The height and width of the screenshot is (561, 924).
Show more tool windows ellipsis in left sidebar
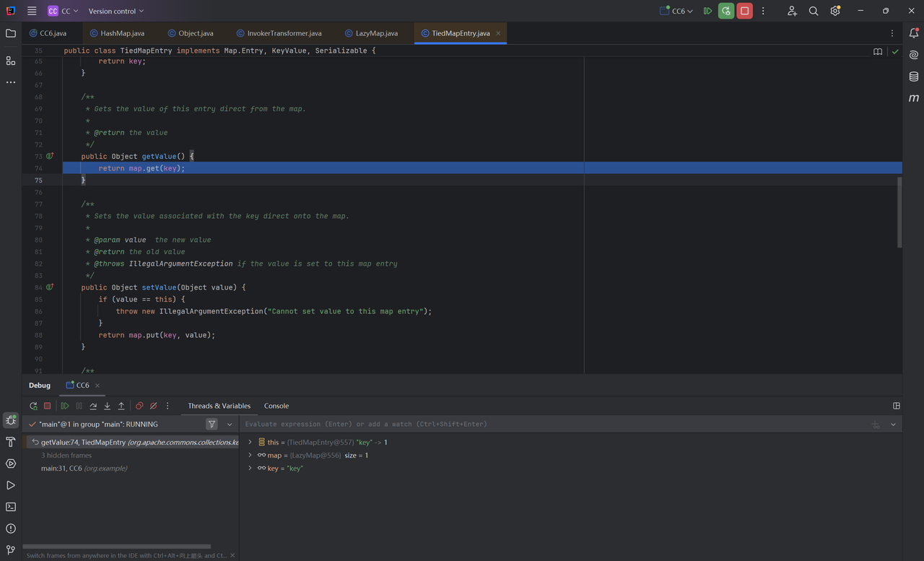(11, 82)
